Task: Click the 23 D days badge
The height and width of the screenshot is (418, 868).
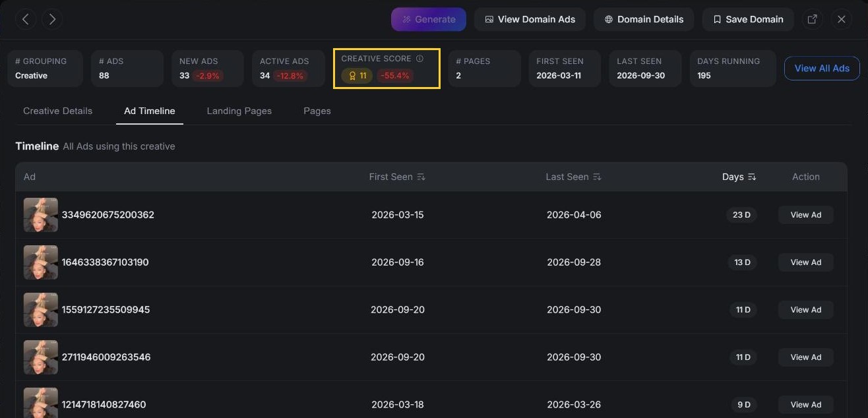Action: pyautogui.click(x=742, y=215)
